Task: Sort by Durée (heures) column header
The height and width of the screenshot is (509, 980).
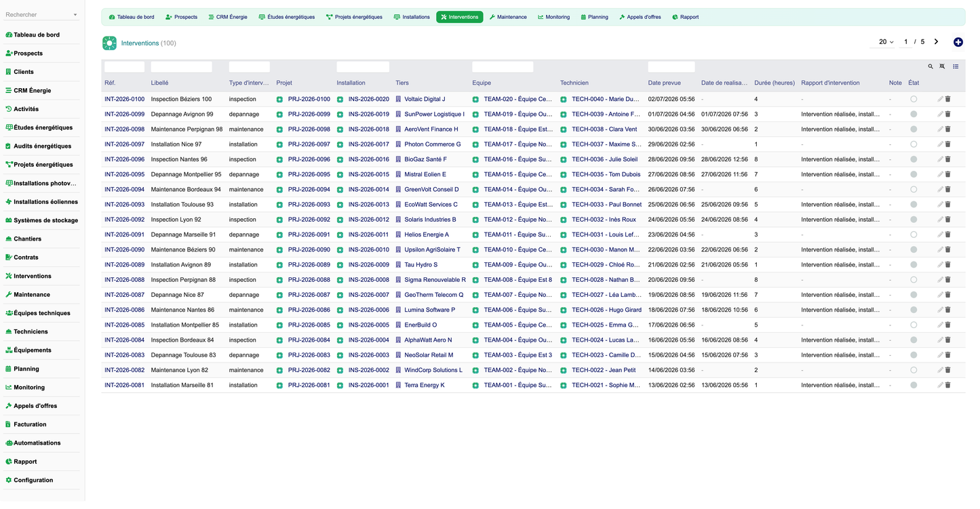Action: (775, 83)
